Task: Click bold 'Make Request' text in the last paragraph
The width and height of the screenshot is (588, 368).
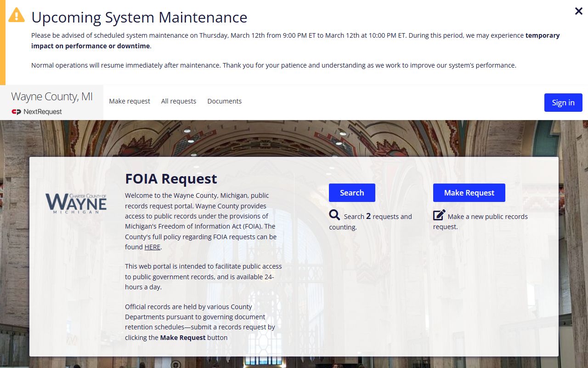Action: (x=183, y=338)
